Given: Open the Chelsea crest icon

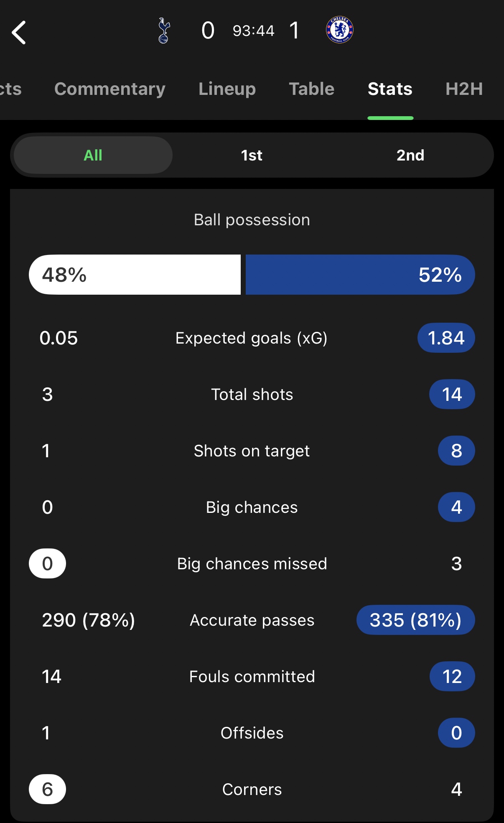Looking at the screenshot, I should 339,30.
